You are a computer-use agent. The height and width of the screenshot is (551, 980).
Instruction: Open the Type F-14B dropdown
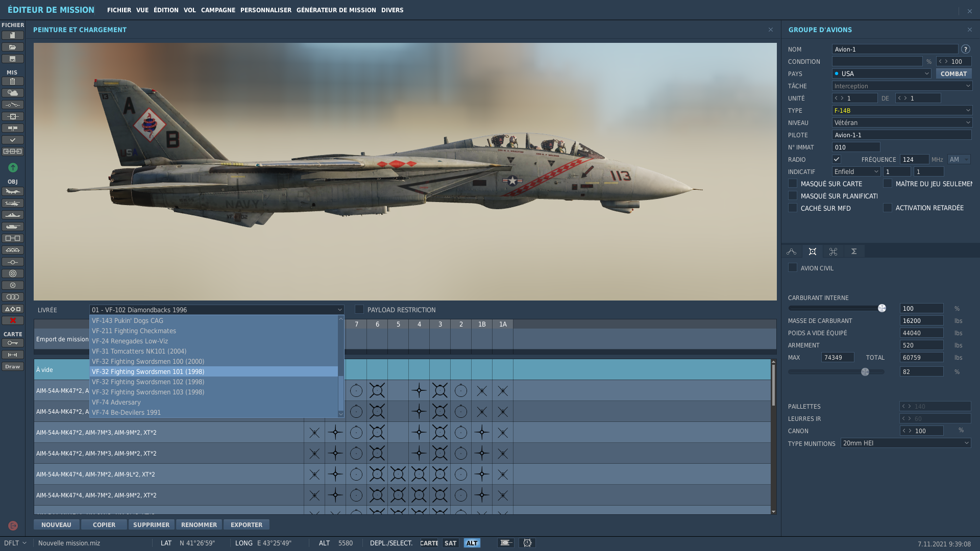pyautogui.click(x=902, y=110)
